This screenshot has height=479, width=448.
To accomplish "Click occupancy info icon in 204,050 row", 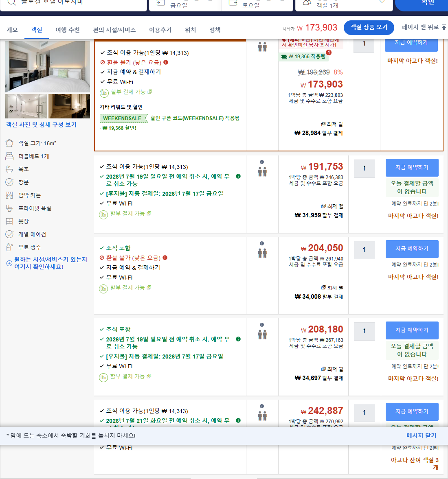I will [262, 243].
